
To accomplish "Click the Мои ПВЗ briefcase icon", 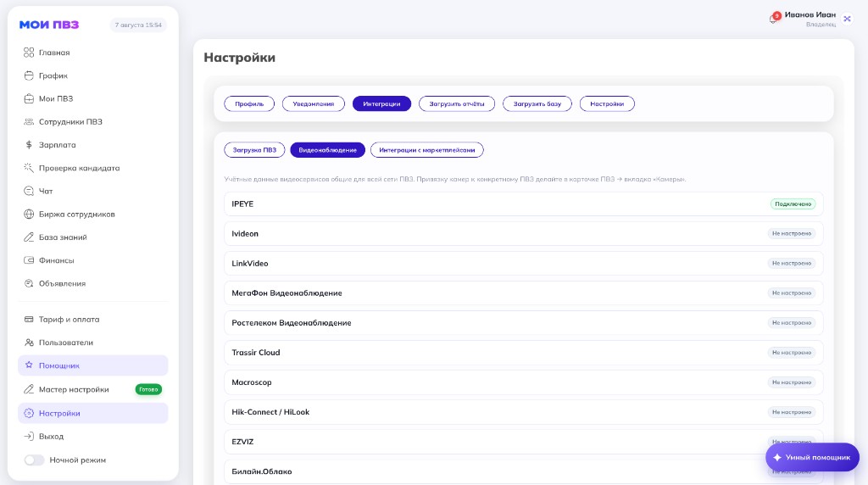I will click(x=29, y=98).
